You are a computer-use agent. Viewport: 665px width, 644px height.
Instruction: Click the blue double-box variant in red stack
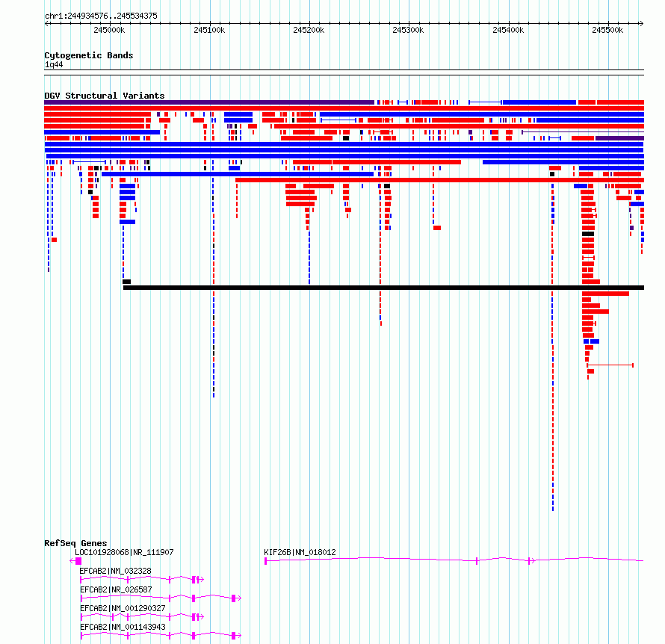click(591, 341)
